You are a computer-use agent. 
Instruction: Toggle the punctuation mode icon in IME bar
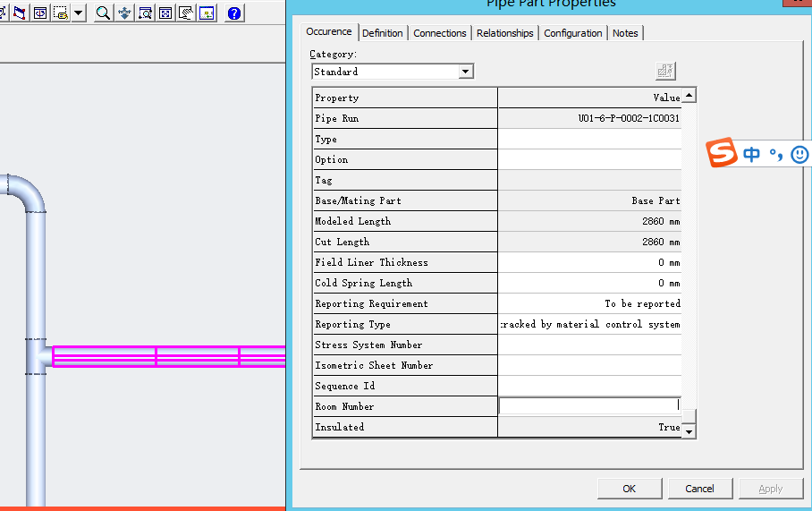point(775,155)
